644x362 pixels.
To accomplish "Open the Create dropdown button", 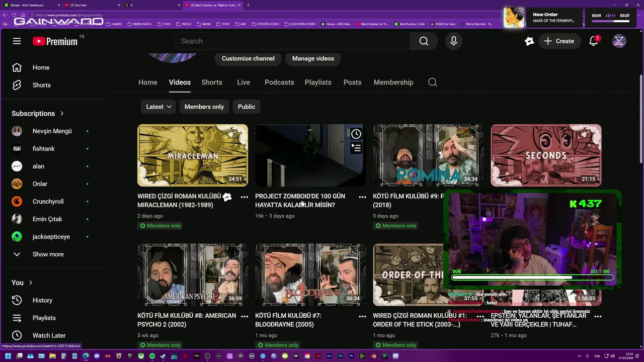I will click(x=559, y=41).
